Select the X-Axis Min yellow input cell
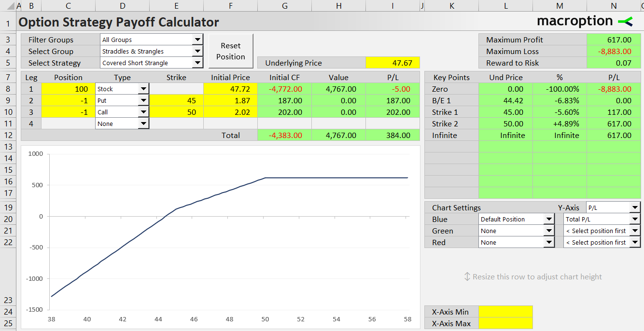Image resolution: width=644 pixels, height=331 pixels. (505, 312)
